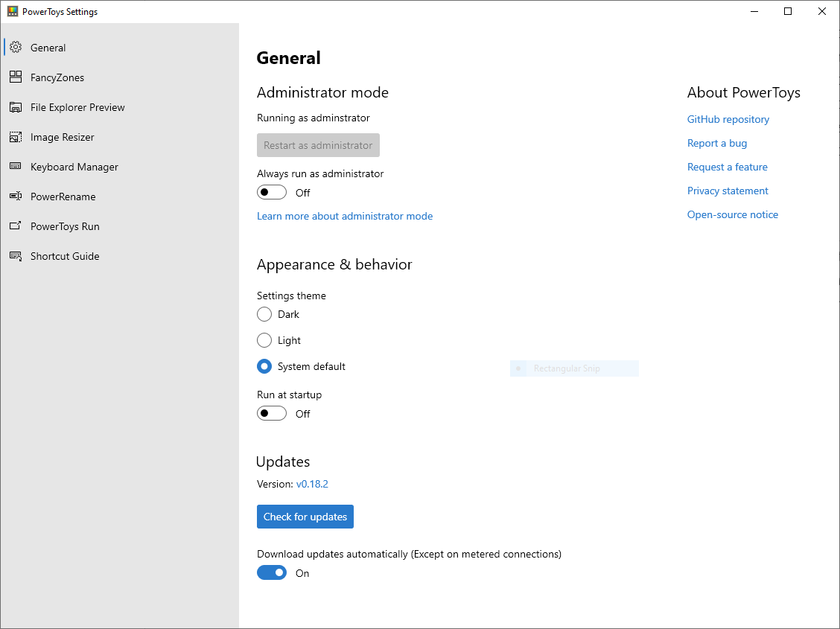Image resolution: width=840 pixels, height=629 pixels.
Task: Click the PowerRename icon
Action: coord(16,197)
